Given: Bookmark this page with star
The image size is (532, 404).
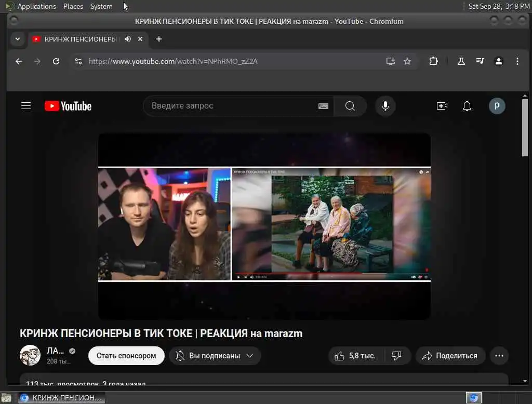Looking at the screenshot, I should (x=407, y=61).
